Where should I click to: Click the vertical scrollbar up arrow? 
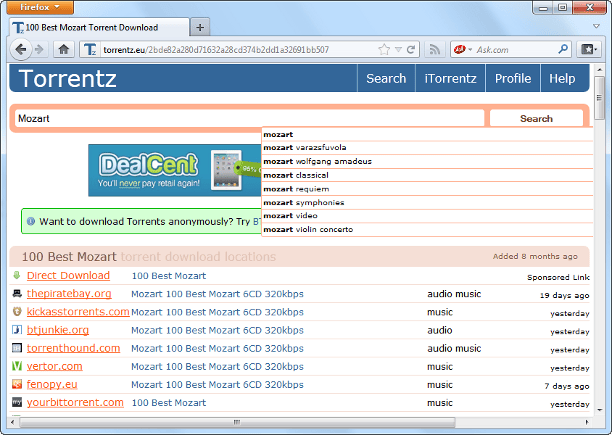pyautogui.click(x=599, y=70)
